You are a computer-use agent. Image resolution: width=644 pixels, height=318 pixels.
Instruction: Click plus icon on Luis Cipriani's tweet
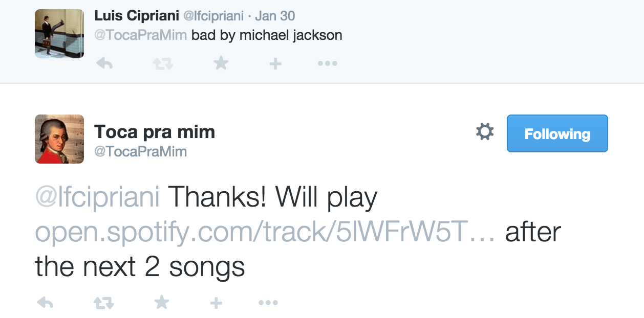[275, 64]
